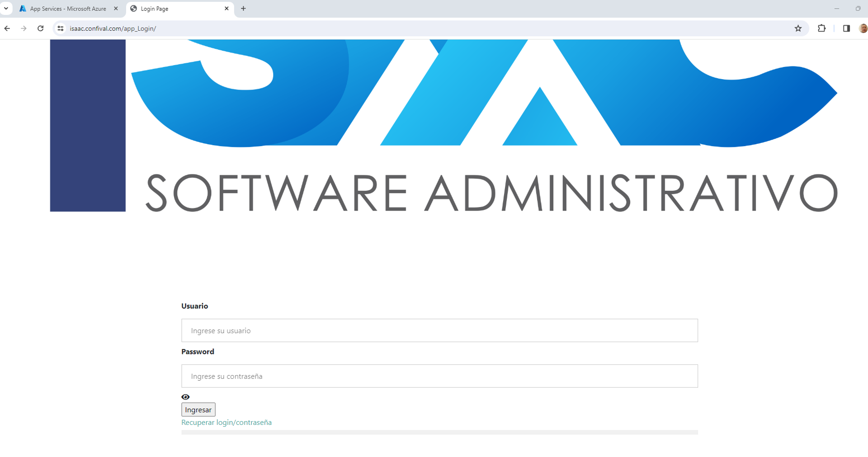Image resolution: width=868 pixels, height=457 pixels.
Task: Switch to App Services - Microsoft Azure tab
Action: 68,9
